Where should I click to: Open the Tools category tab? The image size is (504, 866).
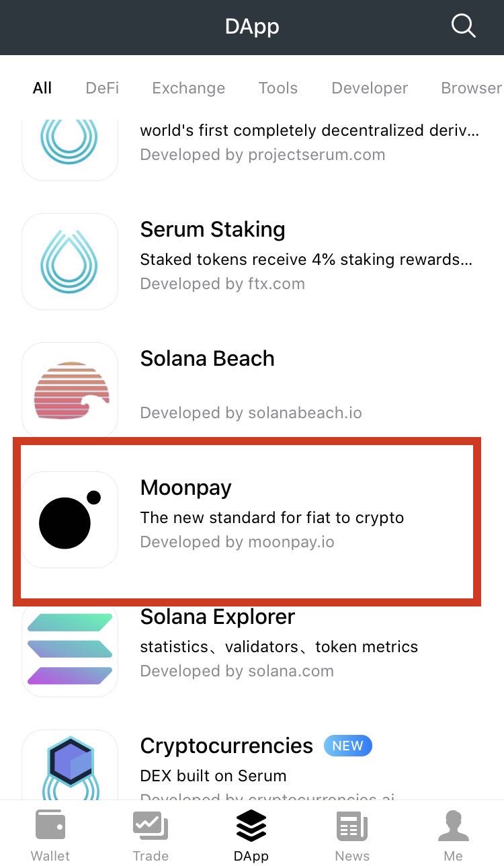click(278, 88)
